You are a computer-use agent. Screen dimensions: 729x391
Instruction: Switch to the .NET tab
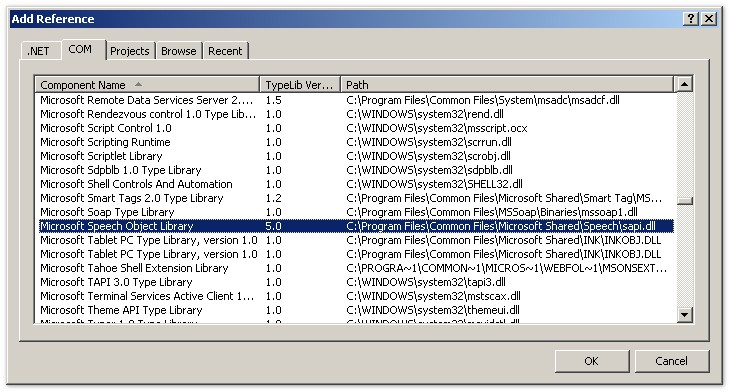[x=40, y=51]
